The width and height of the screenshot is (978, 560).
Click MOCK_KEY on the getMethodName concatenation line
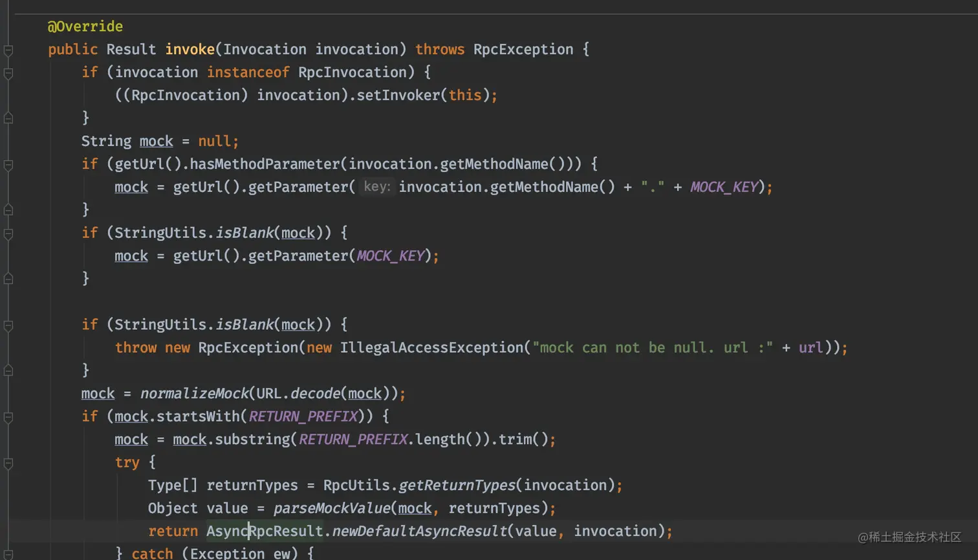(x=724, y=188)
